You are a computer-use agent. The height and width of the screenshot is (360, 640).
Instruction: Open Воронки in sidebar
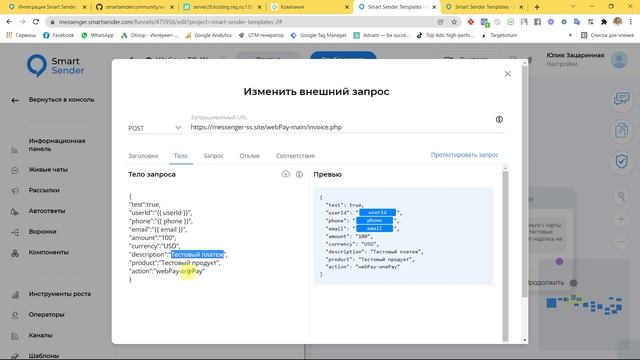[42, 231]
